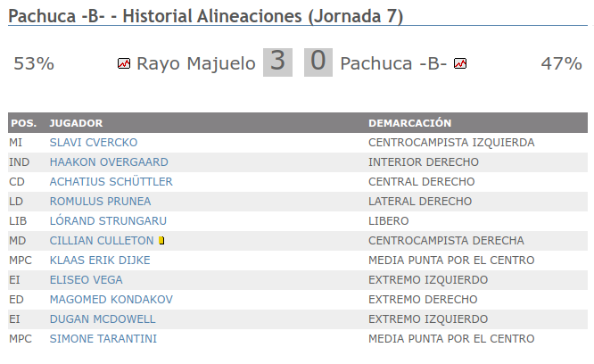The image size is (594, 364).
Task: Click the Jugador column header
Action: point(76,123)
